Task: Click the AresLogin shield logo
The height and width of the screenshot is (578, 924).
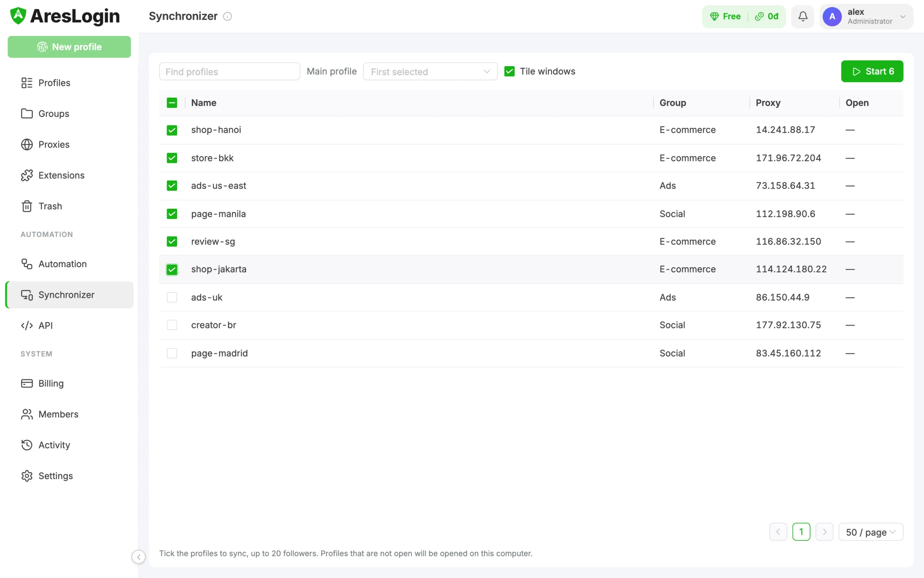Action: coord(18,16)
